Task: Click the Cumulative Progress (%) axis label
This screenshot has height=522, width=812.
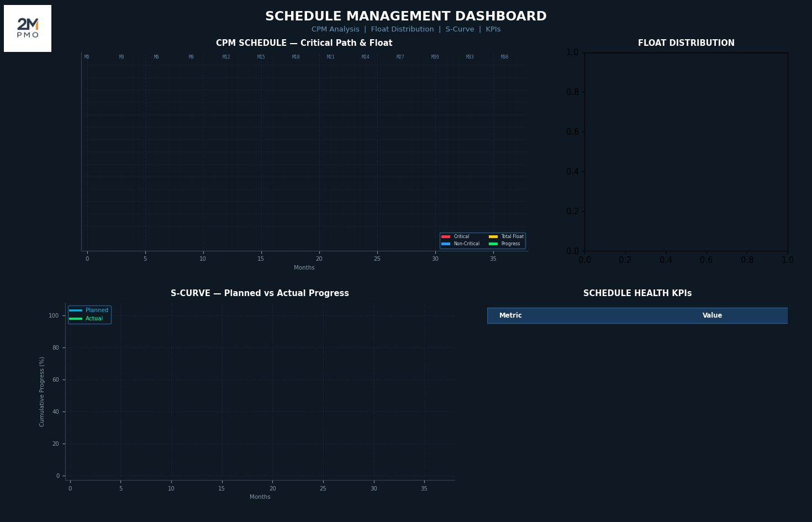Action: tap(42, 392)
